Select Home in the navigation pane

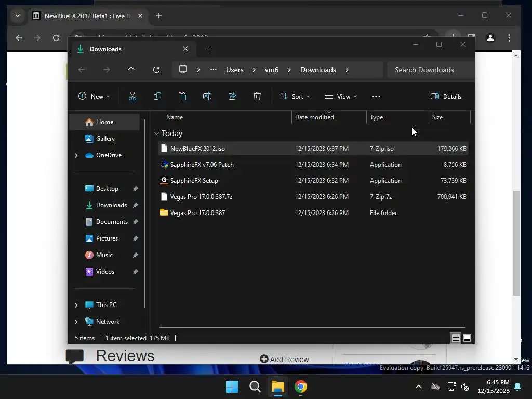coord(104,122)
